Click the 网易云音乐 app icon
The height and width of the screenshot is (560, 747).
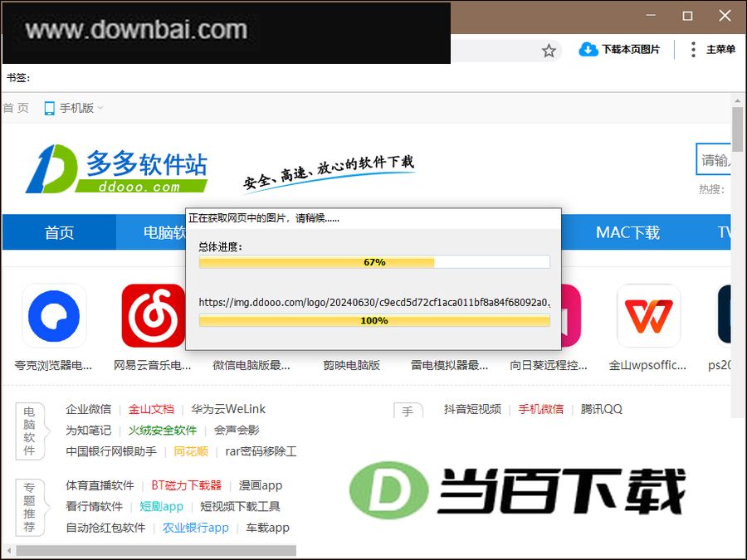point(153,316)
